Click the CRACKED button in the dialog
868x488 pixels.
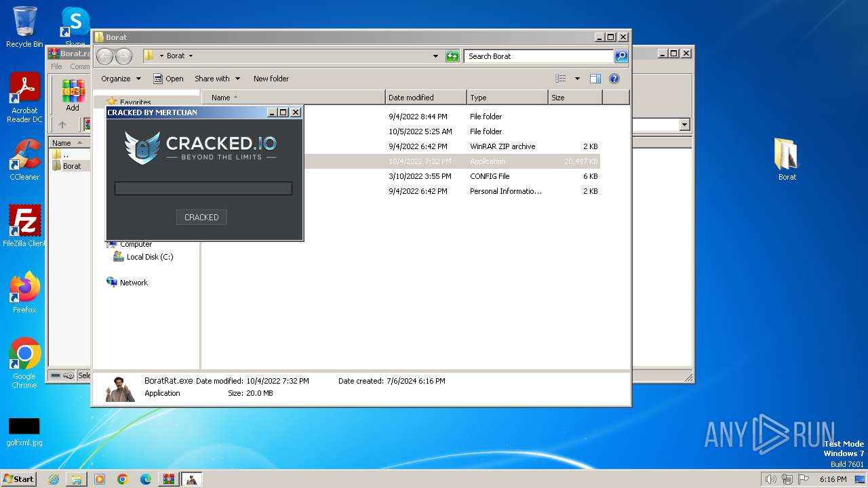click(201, 217)
